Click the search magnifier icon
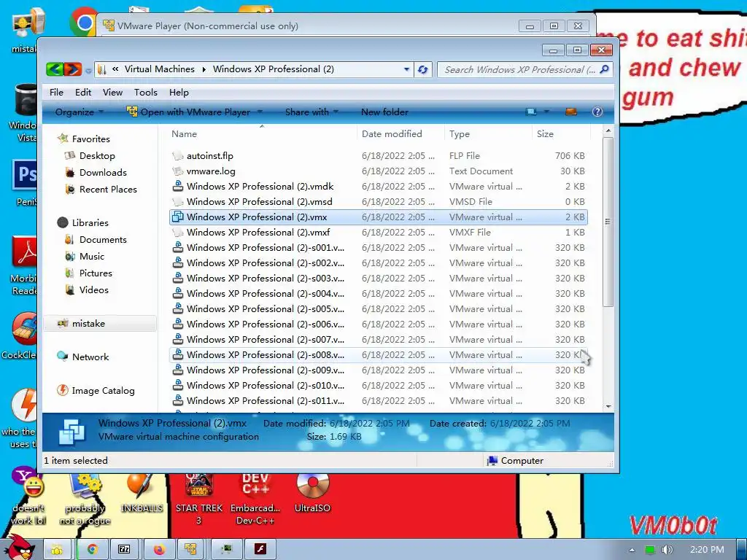This screenshot has width=747, height=560. (x=605, y=69)
